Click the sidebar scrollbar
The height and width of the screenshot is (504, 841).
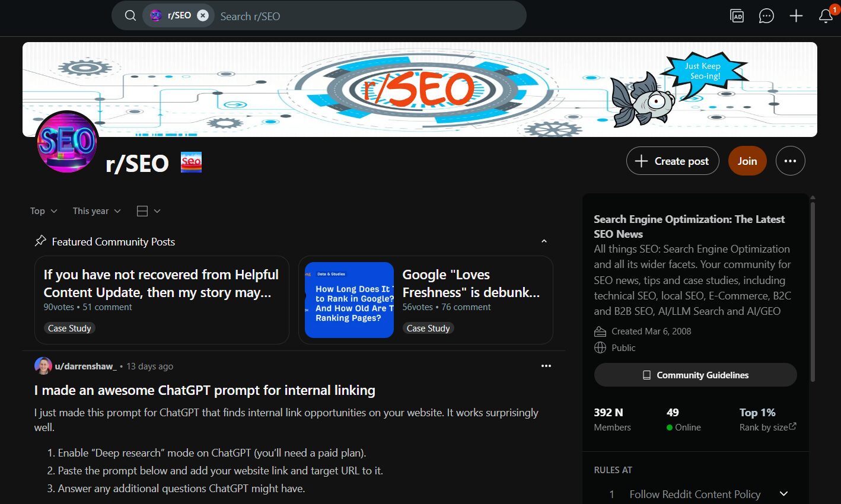pos(813,291)
